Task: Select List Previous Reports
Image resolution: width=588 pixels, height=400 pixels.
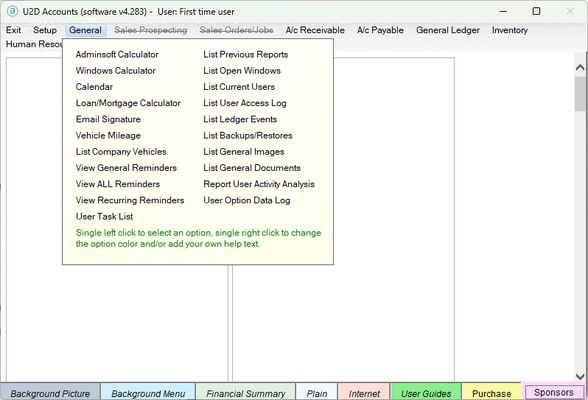Action: 246,54
